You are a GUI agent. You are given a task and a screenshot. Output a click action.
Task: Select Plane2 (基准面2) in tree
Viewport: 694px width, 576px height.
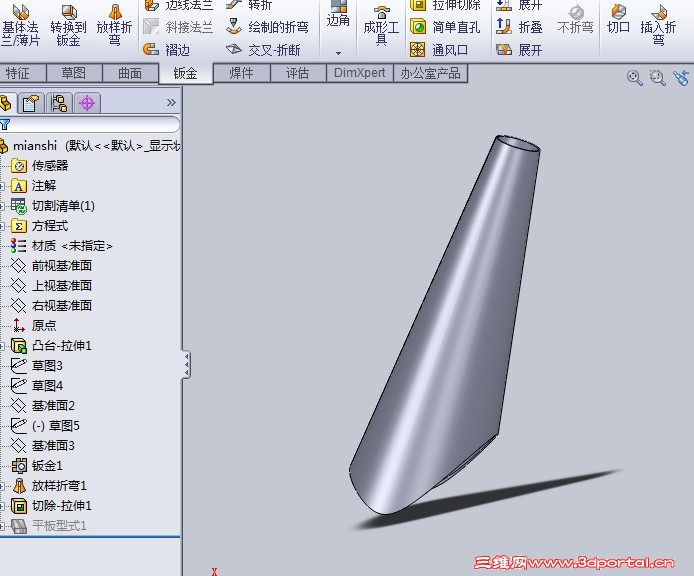(x=43, y=406)
